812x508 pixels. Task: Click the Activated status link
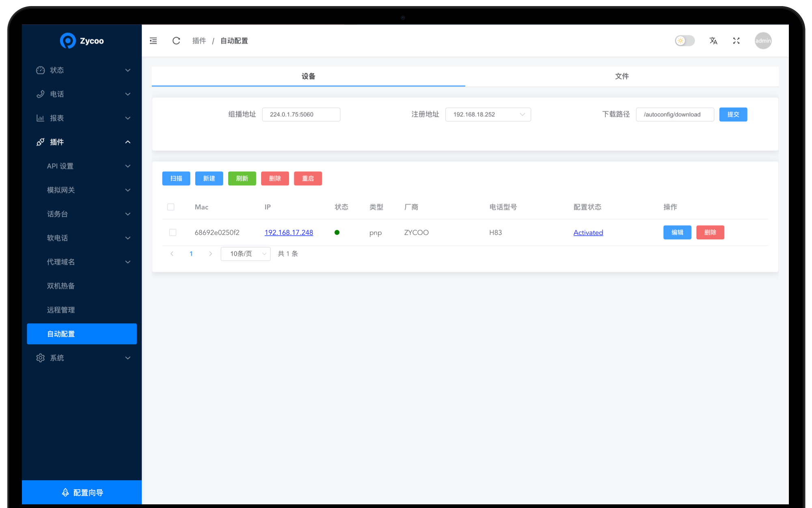point(588,232)
